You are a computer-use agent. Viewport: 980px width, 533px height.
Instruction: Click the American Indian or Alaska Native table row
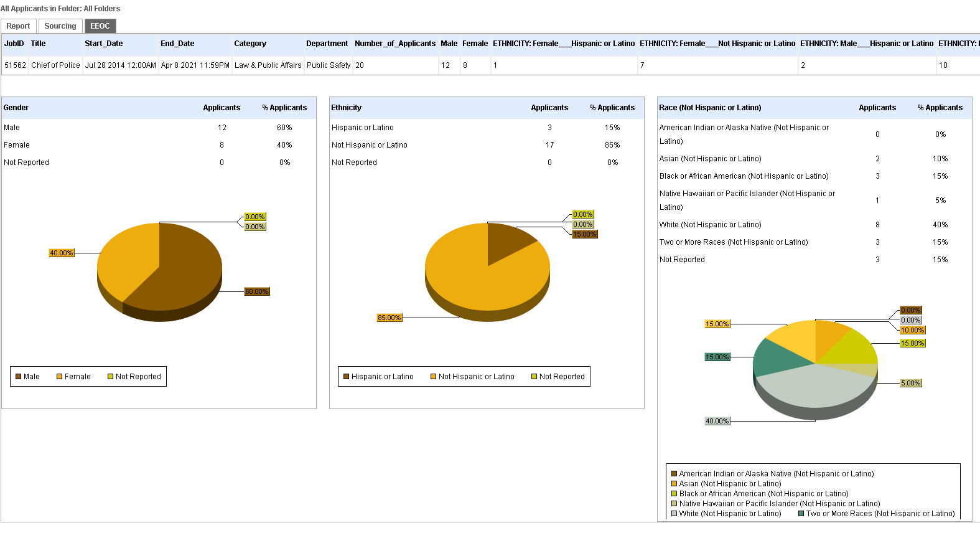coord(814,134)
